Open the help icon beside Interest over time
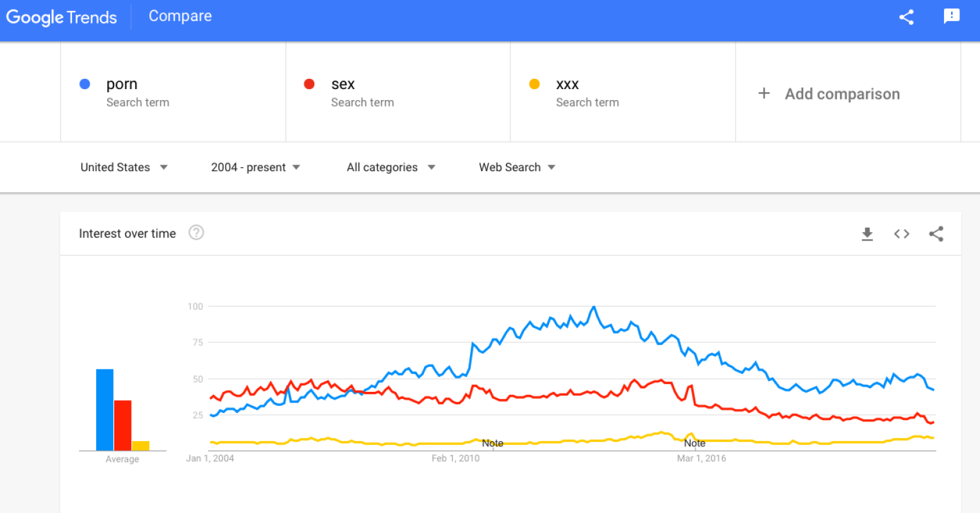Image resolution: width=980 pixels, height=513 pixels. 196,233
